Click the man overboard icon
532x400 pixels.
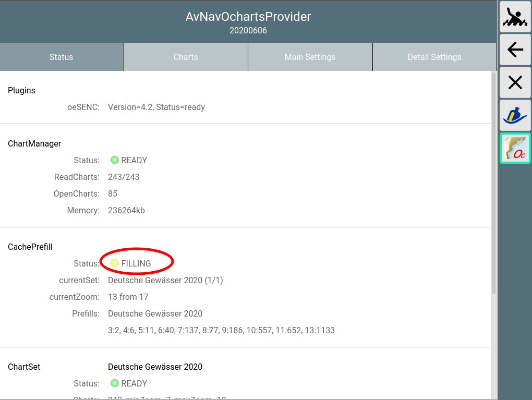pyautogui.click(x=515, y=16)
